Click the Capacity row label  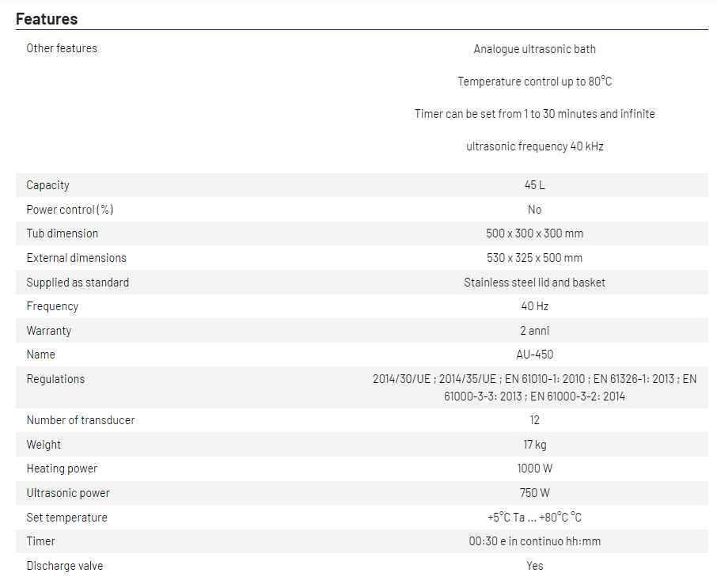(x=47, y=185)
